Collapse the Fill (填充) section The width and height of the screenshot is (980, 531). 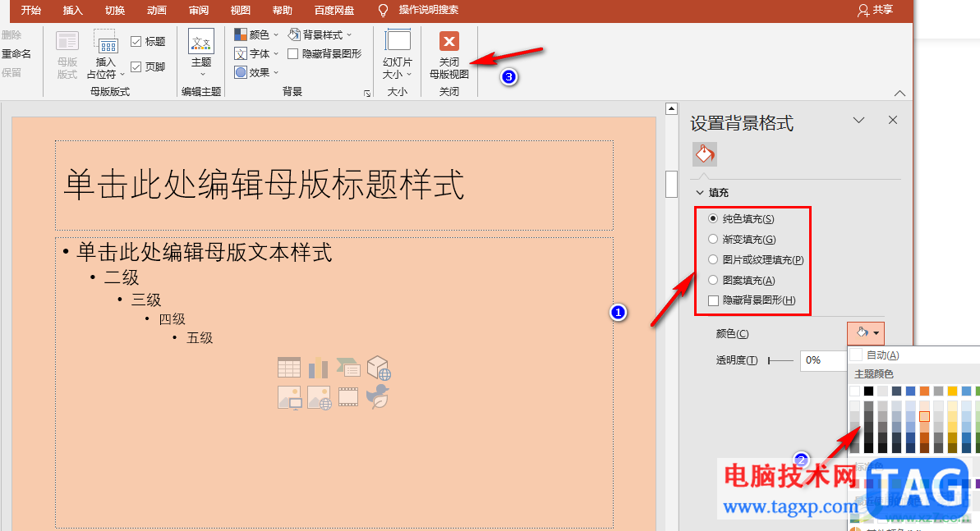tap(699, 193)
